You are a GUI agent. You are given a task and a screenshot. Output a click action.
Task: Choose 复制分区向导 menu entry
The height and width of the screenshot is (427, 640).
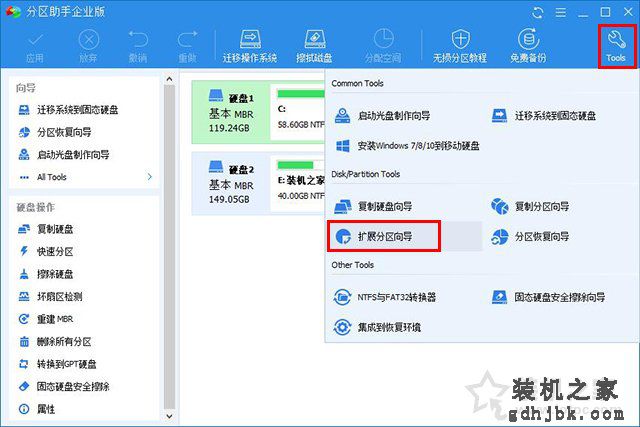(530, 207)
